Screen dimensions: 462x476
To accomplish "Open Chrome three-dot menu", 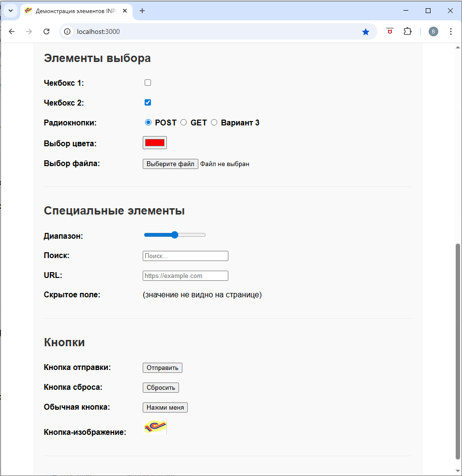I will click(x=451, y=31).
